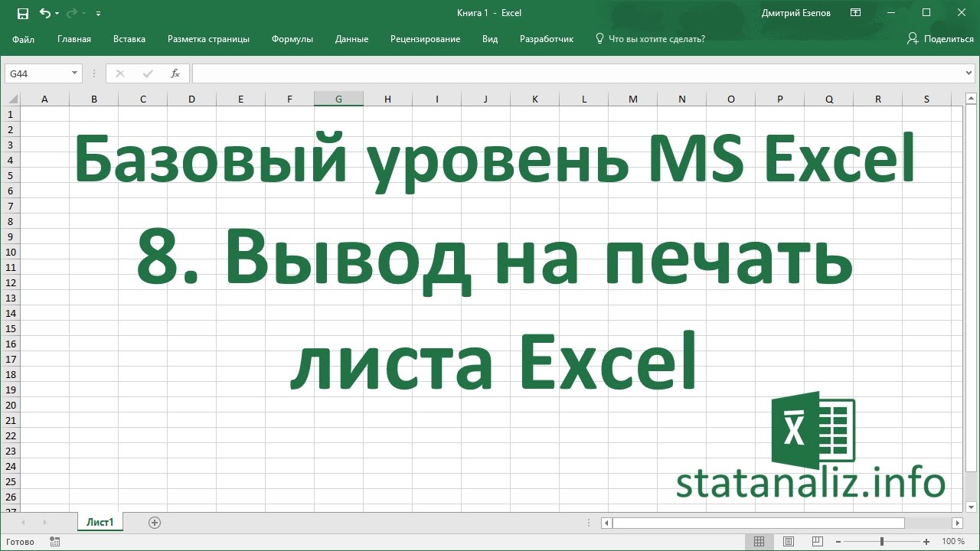
Task: Select column S header
Action: (x=926, y=99)
